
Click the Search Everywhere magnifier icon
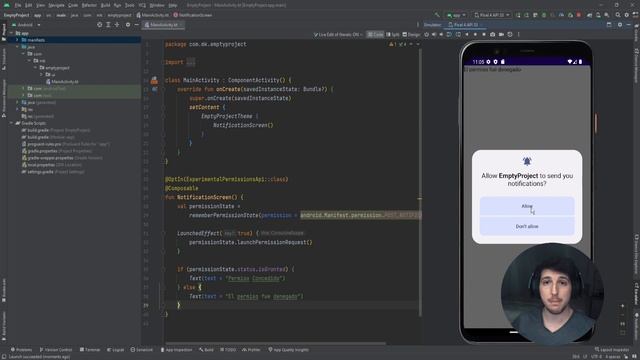pyautogui.click(x=618, y=15)
